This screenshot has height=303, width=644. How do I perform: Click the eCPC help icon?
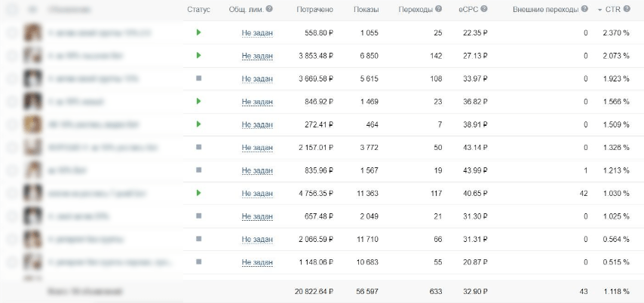pyautogui.click(x=484, y=9)
